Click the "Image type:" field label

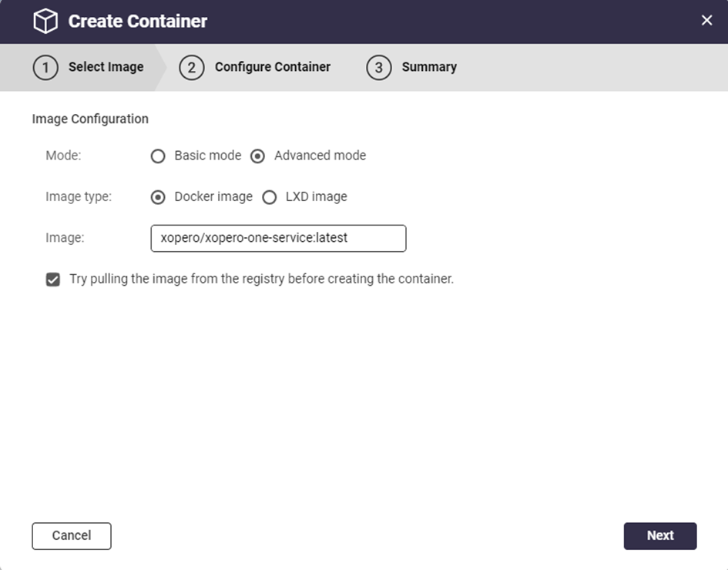pos(79,197)
